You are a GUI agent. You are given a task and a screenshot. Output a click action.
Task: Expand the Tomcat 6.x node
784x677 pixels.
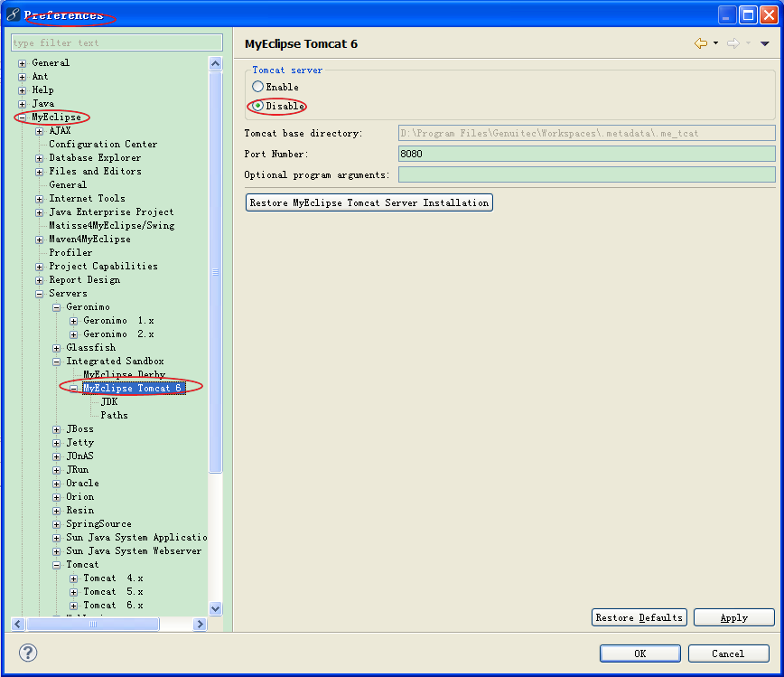73,606
